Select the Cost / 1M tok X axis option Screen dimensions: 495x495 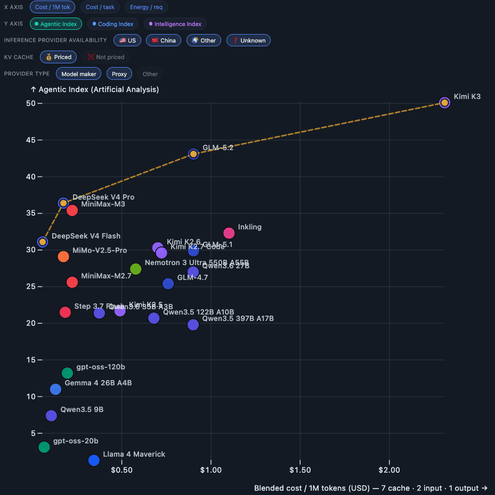(52, 7)
